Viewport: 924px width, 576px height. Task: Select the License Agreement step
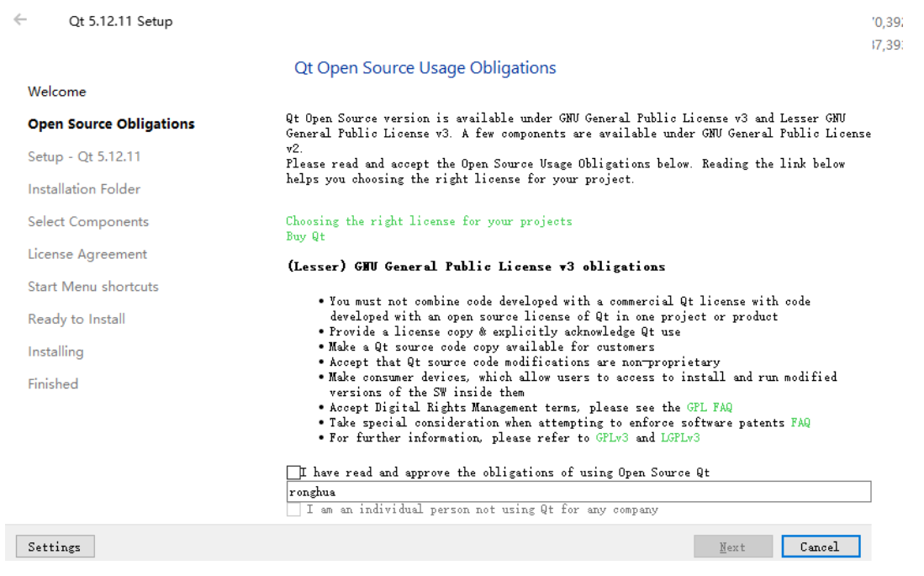87,254
